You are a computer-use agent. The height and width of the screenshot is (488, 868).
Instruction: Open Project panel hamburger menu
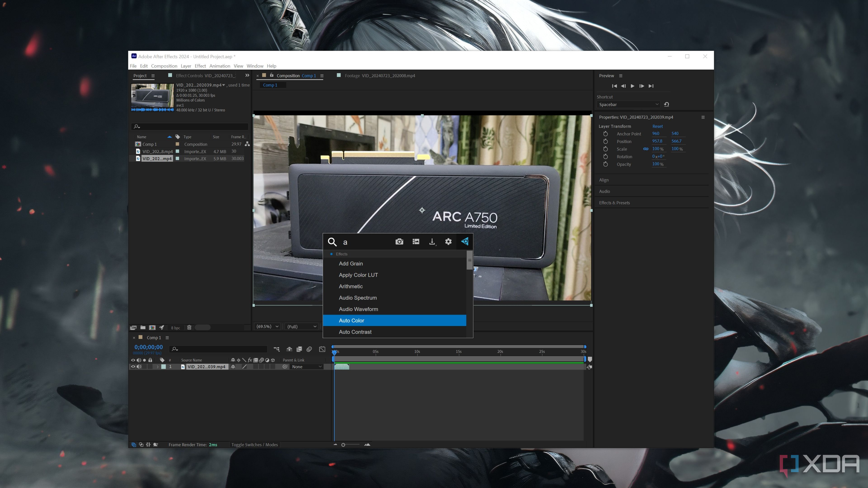pos(153,76)
